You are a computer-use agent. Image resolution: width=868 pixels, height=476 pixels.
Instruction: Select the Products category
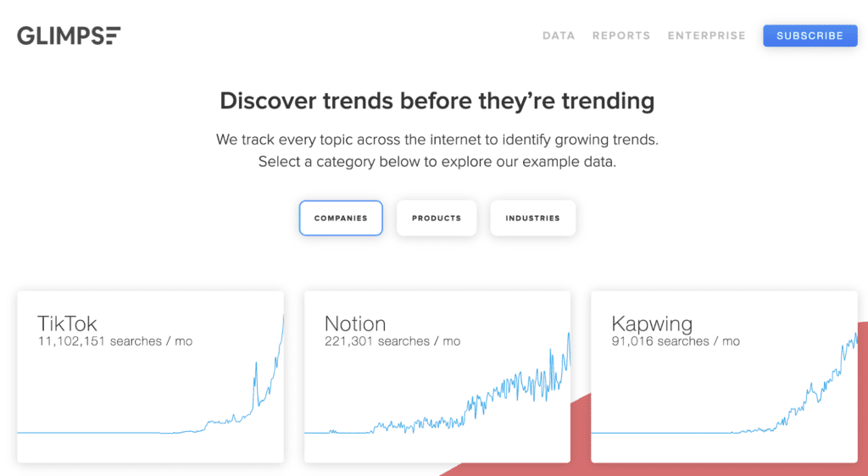437,218
